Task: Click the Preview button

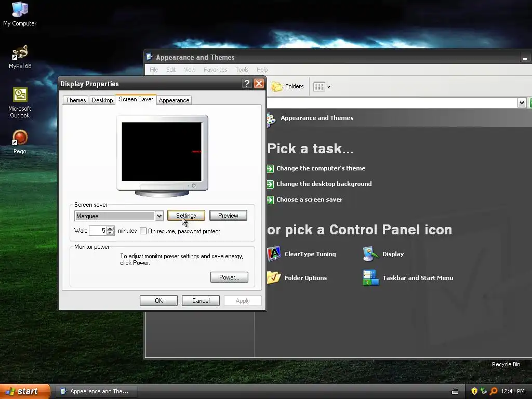Action: coord(228,216)
